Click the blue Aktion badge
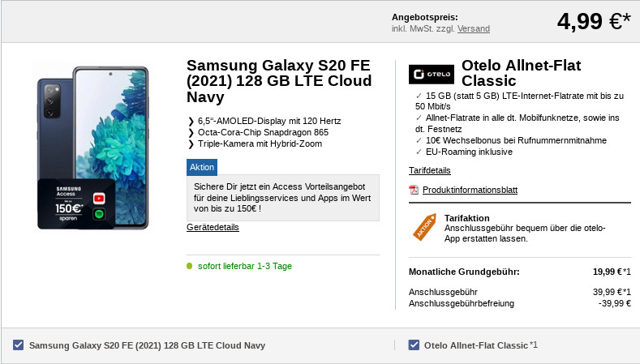Image resolution: width=640 pixels, height=364 pixels. (202, 167)
